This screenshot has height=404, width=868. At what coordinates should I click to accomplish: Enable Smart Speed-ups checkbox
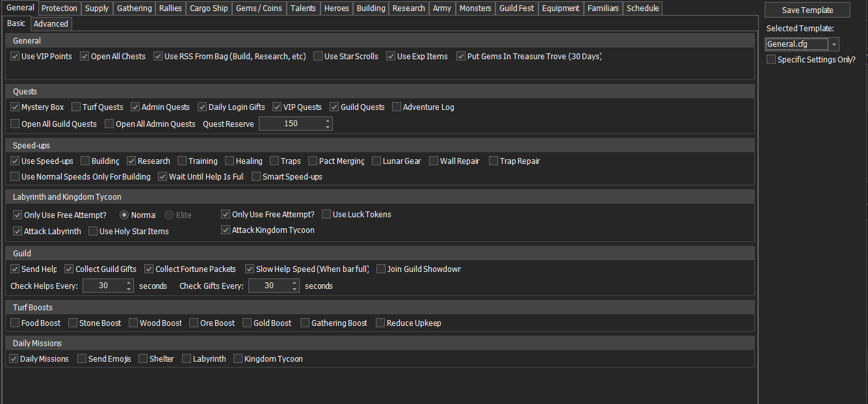point(256,177)
